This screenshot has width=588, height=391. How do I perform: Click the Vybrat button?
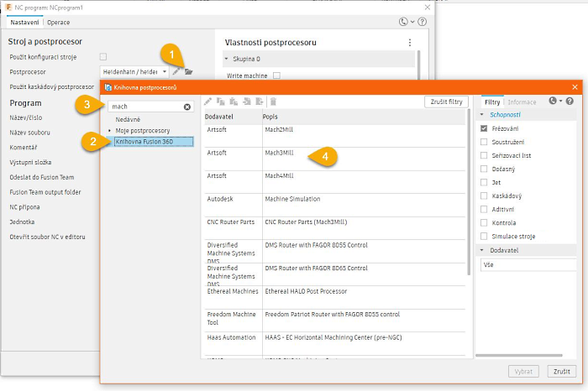[523, 372]
